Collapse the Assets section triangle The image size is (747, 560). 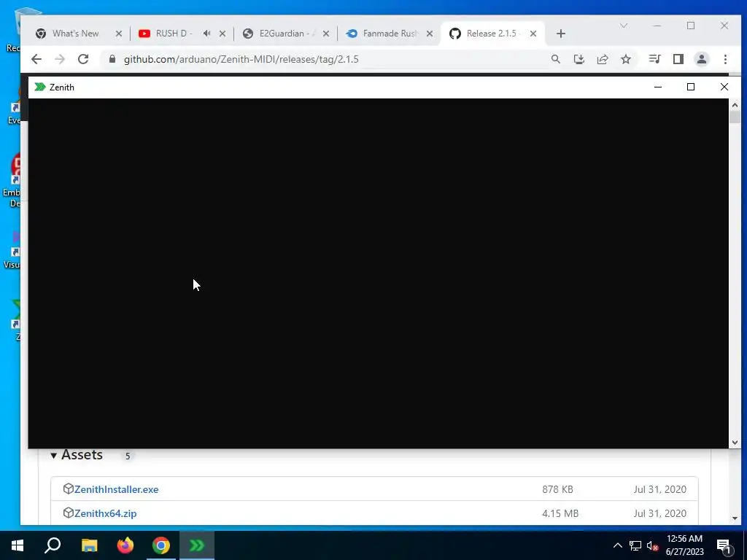54,456
